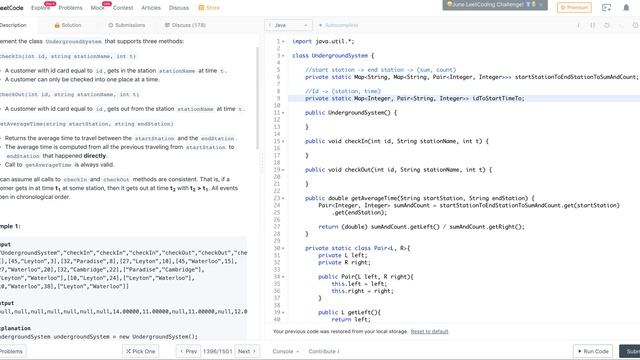Screen dimensions: 640x360
Task: Open notifications bell
Action: (x=626, y=7)
